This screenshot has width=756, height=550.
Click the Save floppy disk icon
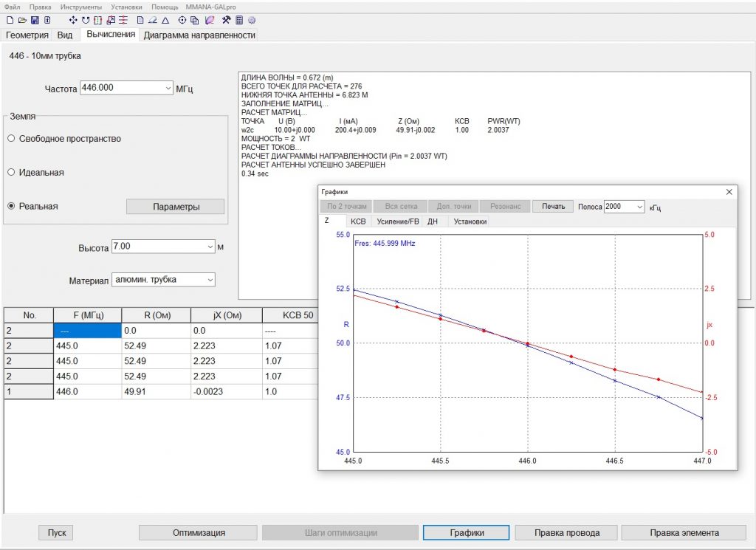(x=34, y=20)
